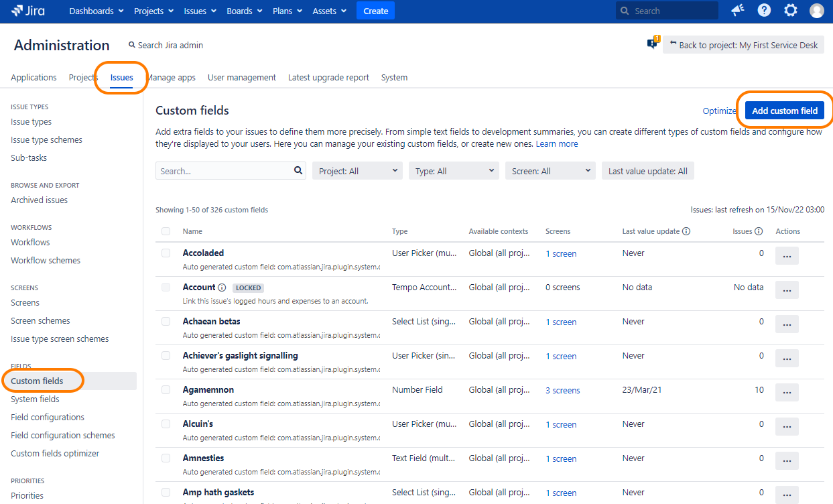Open the 3 screens link for Agamemnon

(562, 391)
